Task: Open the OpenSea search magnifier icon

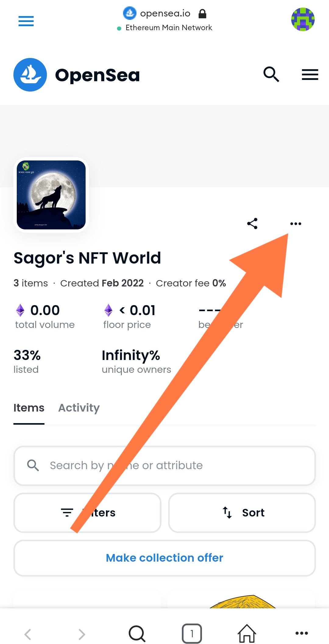Action: click(271, 74)
